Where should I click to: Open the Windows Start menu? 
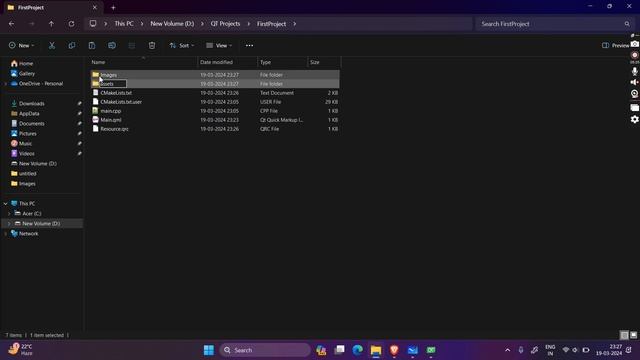point(209,350)
